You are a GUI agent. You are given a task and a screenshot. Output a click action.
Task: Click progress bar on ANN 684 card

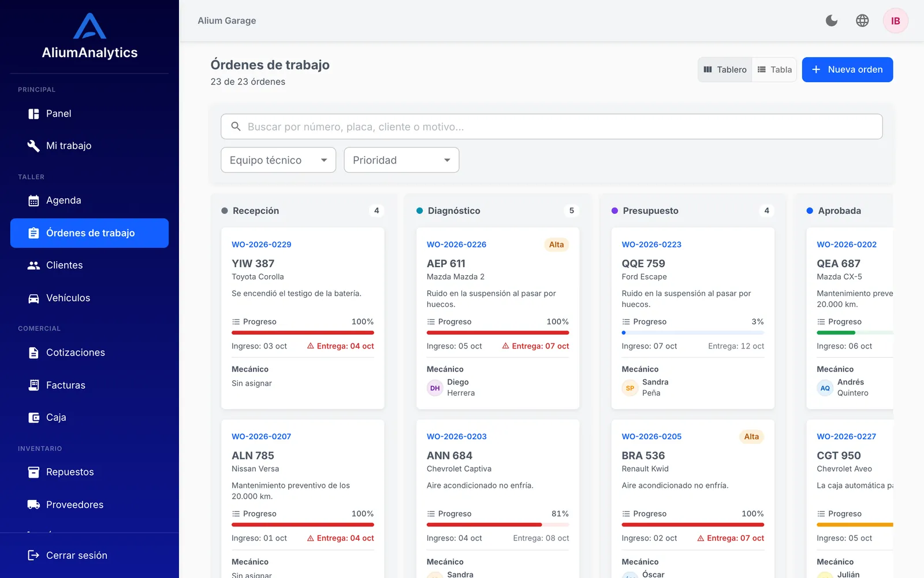point(498,525)
